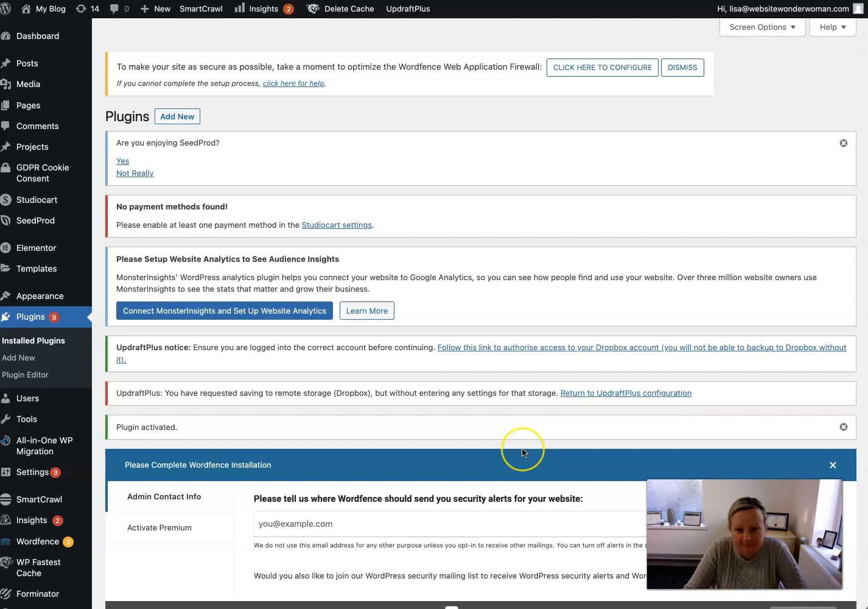Image resolution: width=868 pixels, height=609 pixels.
Task: Click the Elementor icon in sidebar
Action: pyautogui.click(x=5, y=248)
